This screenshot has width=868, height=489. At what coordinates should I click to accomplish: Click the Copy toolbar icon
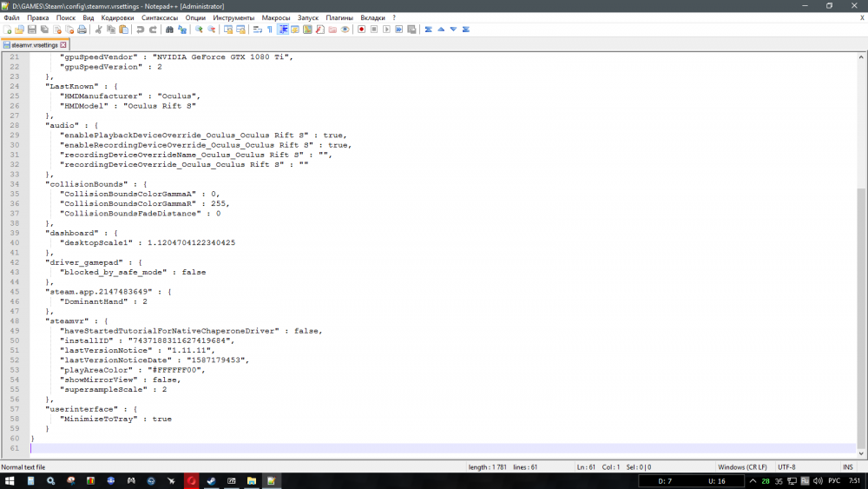(x=111, y=30)
